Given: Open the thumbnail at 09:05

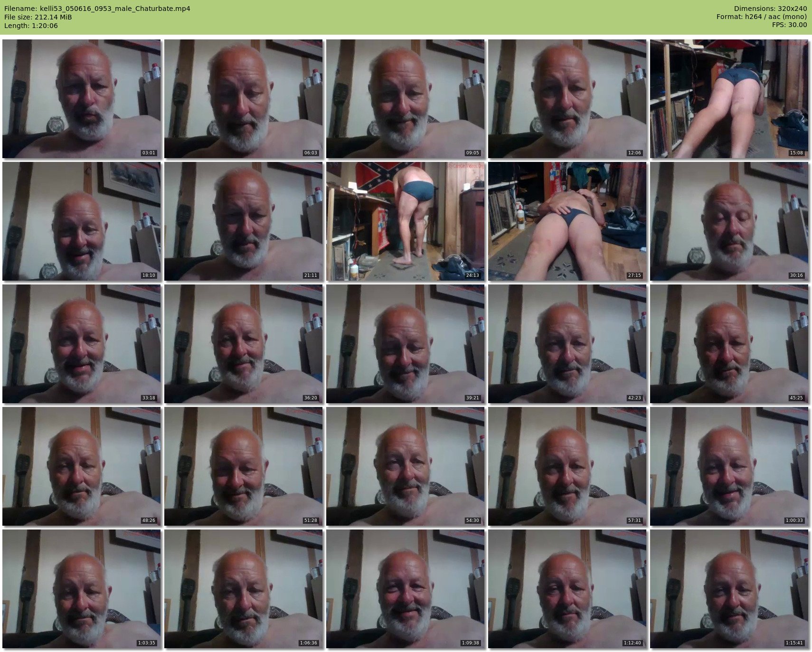Looking at the screenshot, I should click(x=406, y=99).
